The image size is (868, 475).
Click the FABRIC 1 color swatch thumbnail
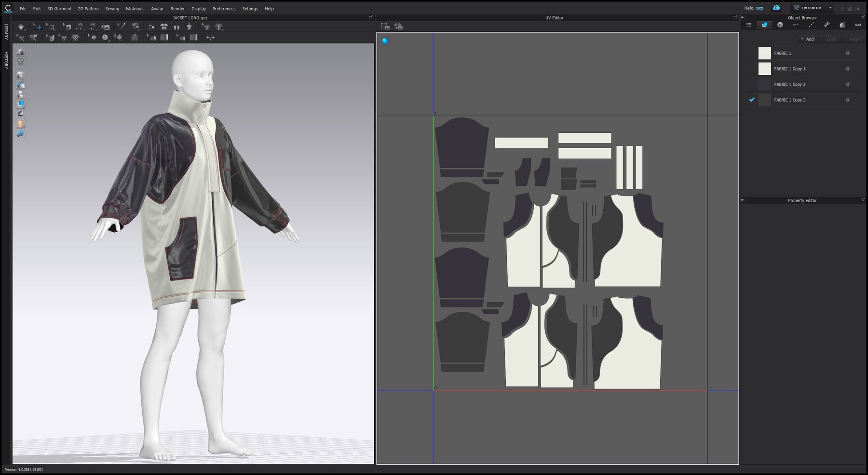[764, 53]
